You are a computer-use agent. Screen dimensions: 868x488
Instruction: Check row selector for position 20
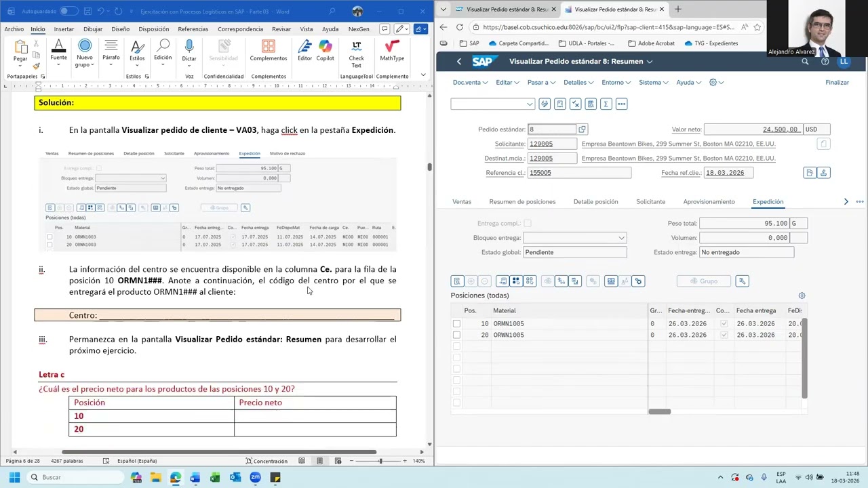point(456,335)
